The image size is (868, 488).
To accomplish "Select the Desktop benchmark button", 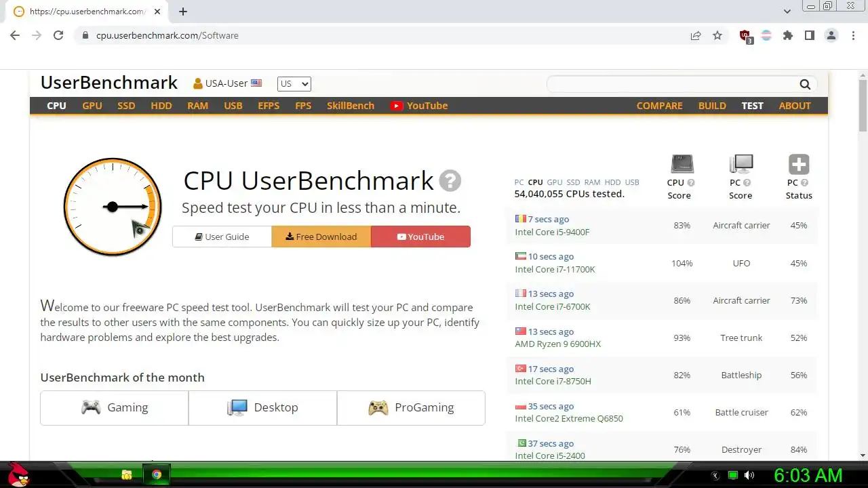I will 262,407.
